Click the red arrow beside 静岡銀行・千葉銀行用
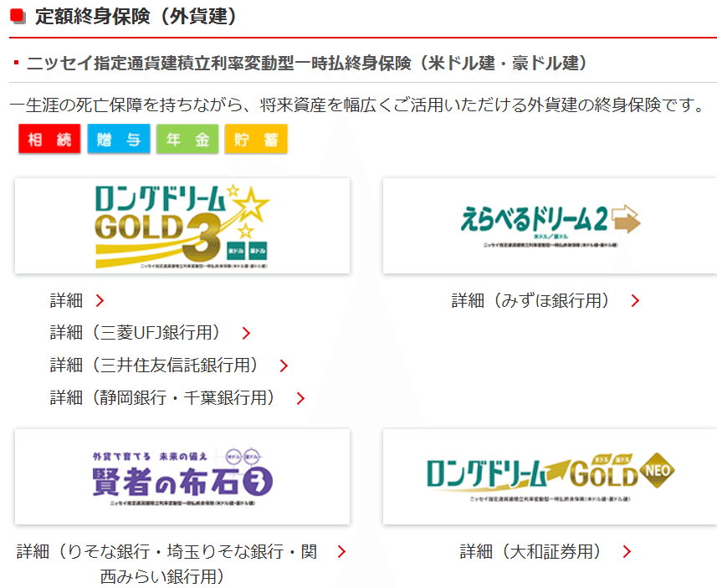 pyautogui.click(x=300, y=398)
